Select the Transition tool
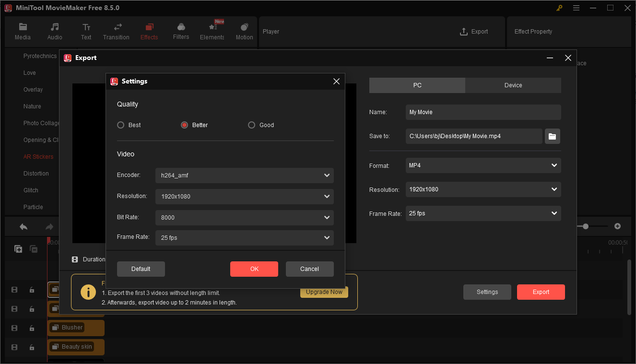 (116, 31)
